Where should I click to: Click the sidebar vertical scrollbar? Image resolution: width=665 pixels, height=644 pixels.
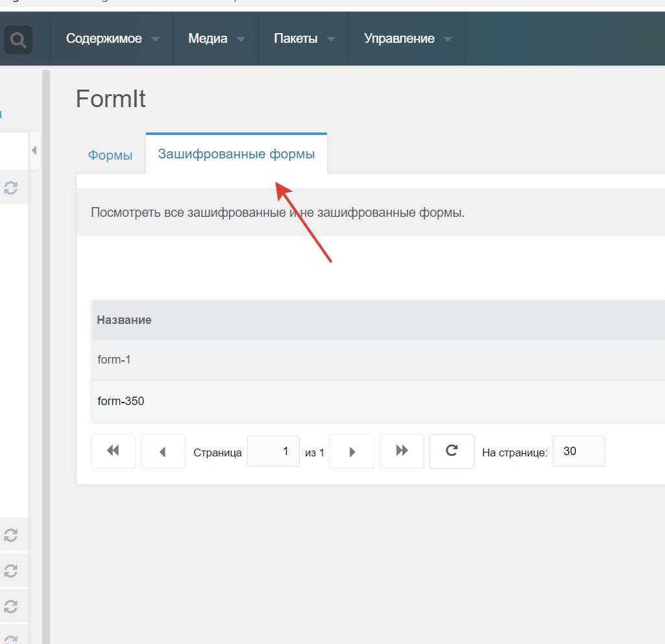[x=46, y=356]
